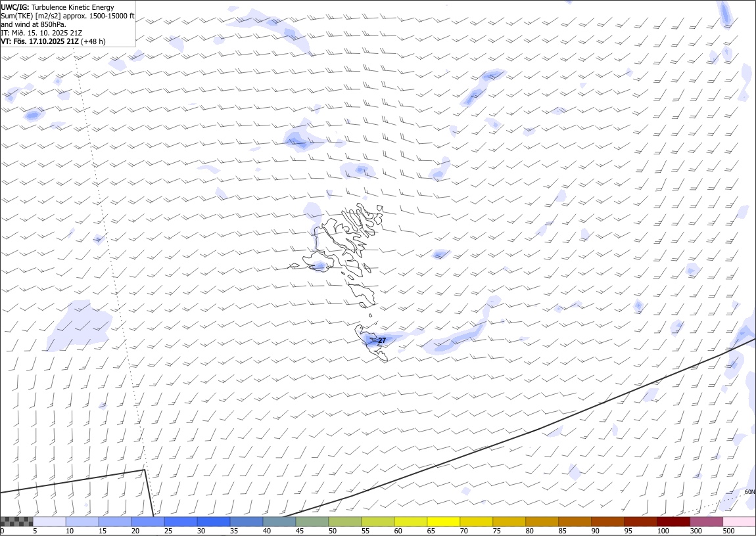756x536 pixels.
Task: Select the 25–30 legend color swatch
Action: point(181,522)
